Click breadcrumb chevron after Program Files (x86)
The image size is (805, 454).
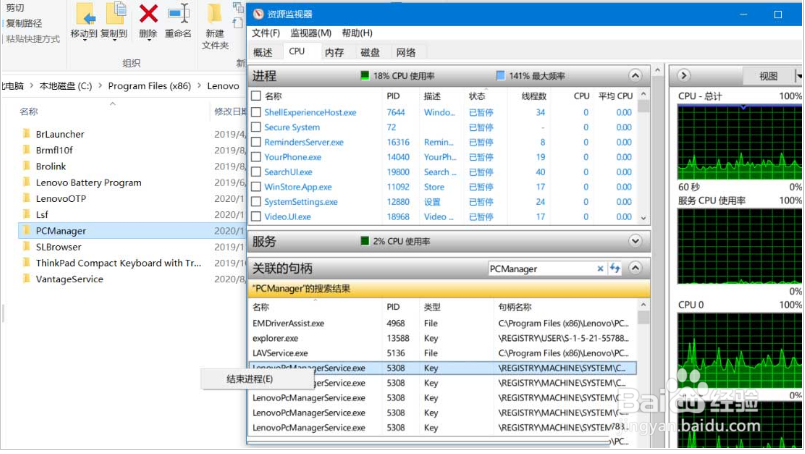click(x=199, y=86)
